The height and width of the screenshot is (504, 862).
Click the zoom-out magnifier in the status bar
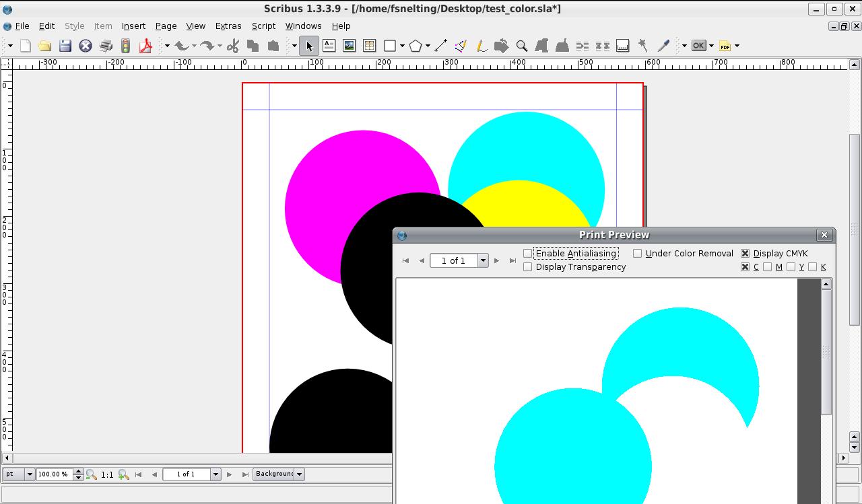[92, 474]
